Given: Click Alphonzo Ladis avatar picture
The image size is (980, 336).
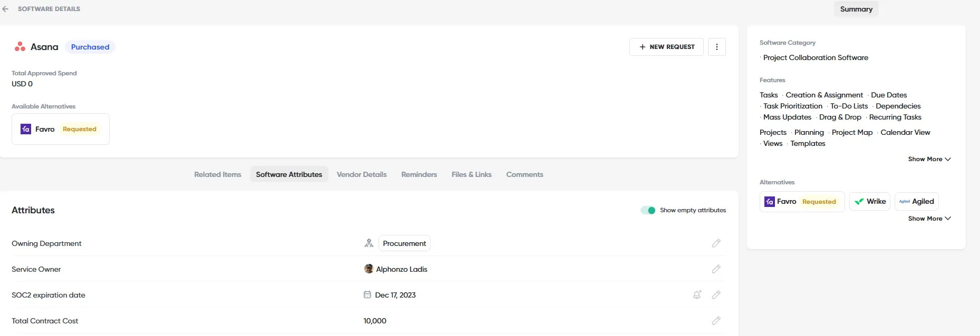Looking at the screenshot, I should pyautogui.click(x=369, y=269).
